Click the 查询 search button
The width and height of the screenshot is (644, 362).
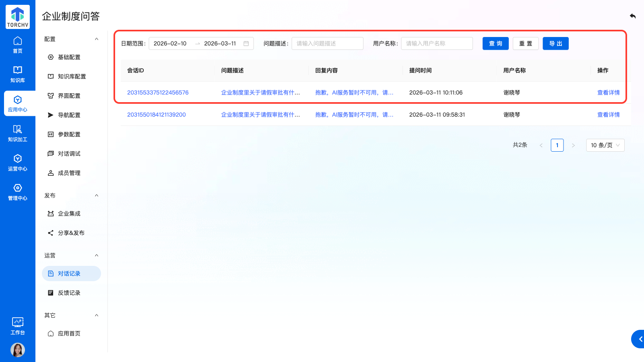coord(495,43)
